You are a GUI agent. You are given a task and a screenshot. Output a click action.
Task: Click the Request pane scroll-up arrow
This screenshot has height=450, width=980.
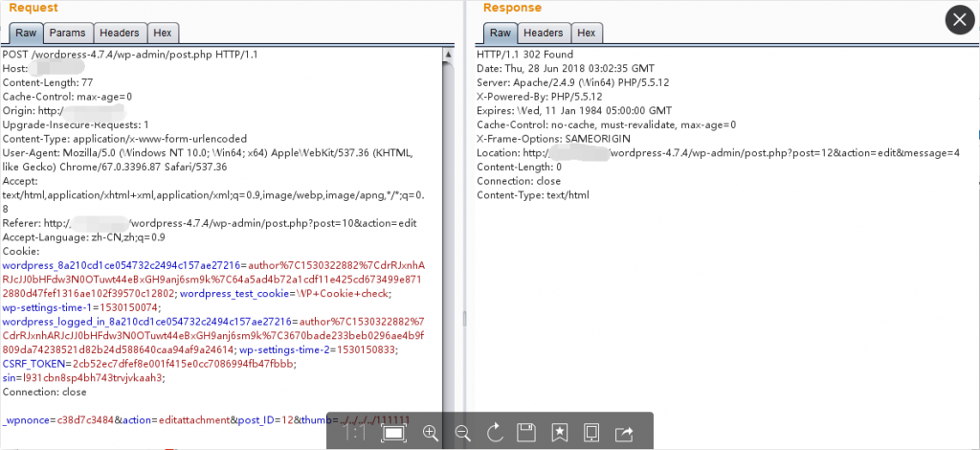[x=448, y=55]
